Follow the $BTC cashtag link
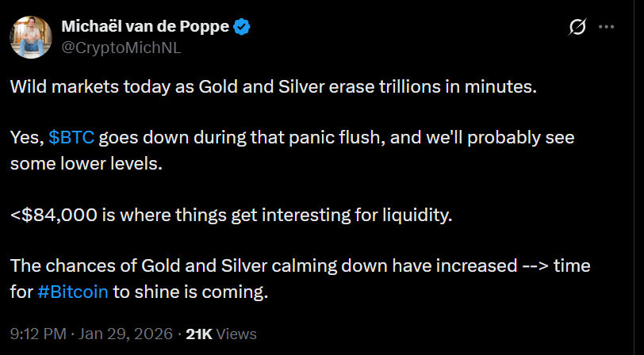The image size is (644, 355). (71, 137)
